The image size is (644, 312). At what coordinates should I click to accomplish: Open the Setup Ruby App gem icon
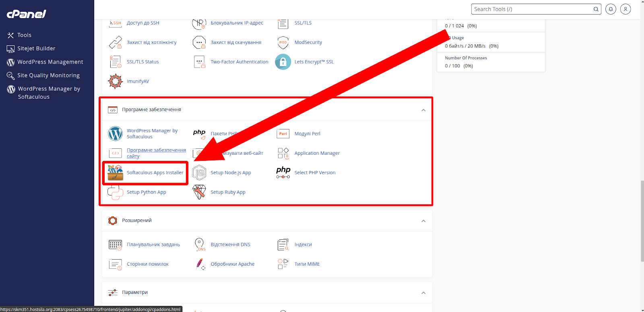pos(199,192)
